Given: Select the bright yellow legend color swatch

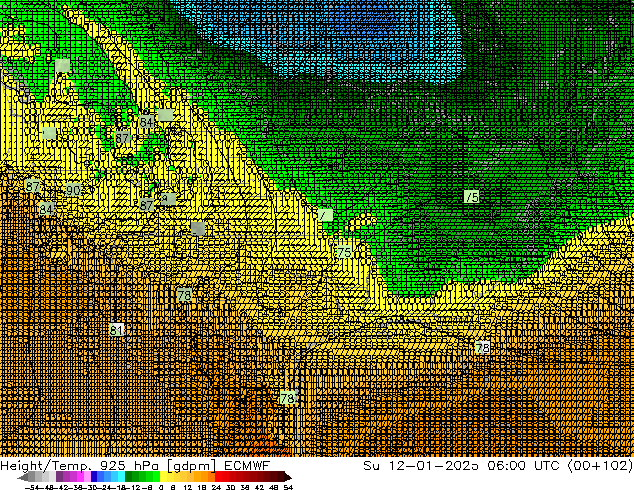Looking at the screenshot, I should [164, 476].
